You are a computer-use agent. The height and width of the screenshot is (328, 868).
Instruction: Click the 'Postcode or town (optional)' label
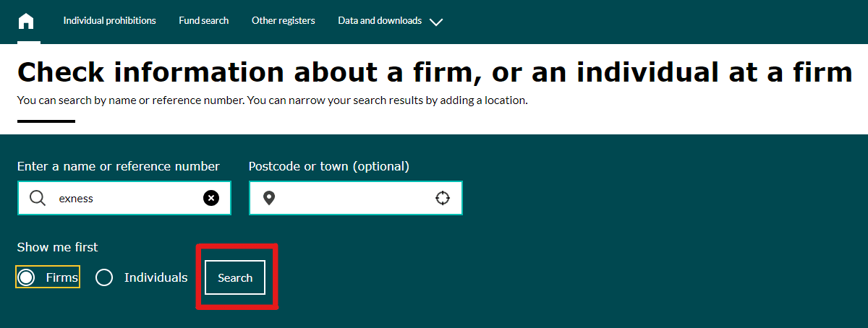(x=329, y=166)
